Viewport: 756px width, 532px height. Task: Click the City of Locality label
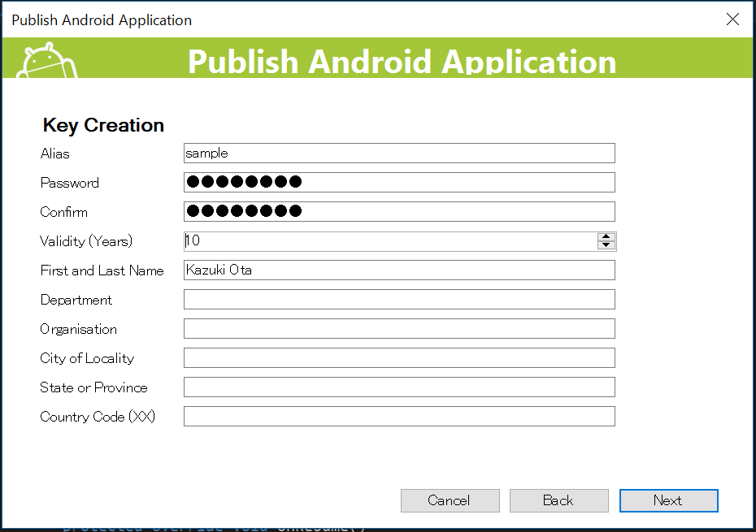(87, 358)
